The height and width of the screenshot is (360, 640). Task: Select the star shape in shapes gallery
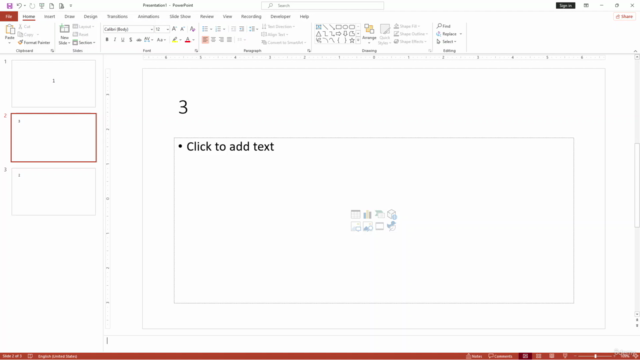(x=352, y=40)
